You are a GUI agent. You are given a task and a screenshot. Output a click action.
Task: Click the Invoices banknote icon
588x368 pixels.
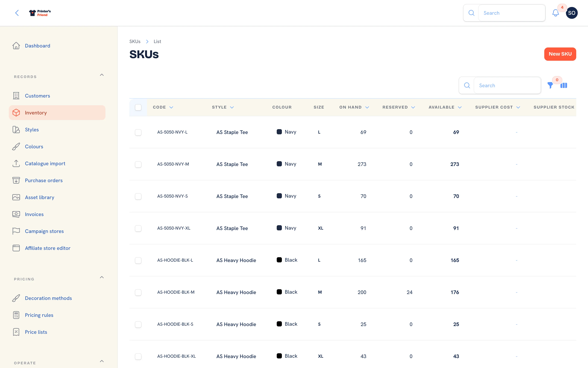pos(16,214)
